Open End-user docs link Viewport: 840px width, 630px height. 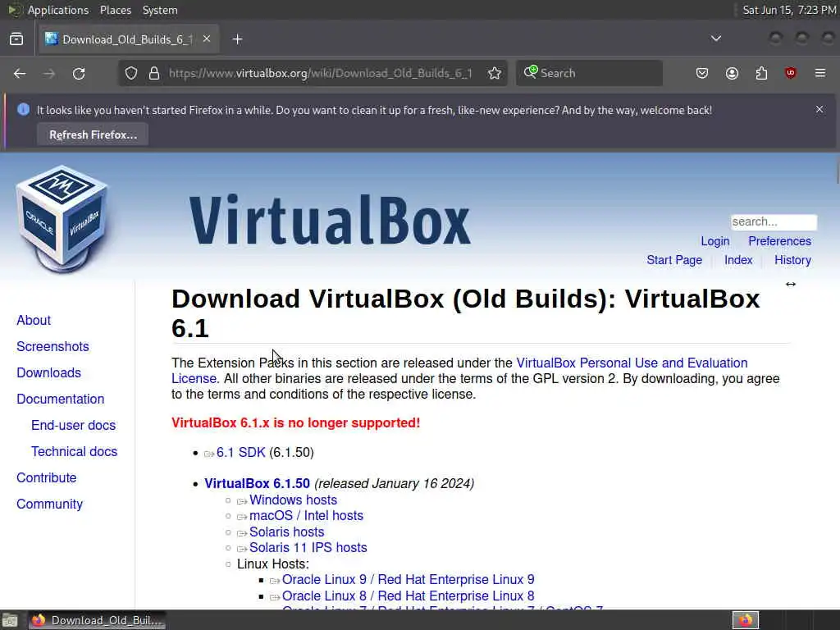73,426
